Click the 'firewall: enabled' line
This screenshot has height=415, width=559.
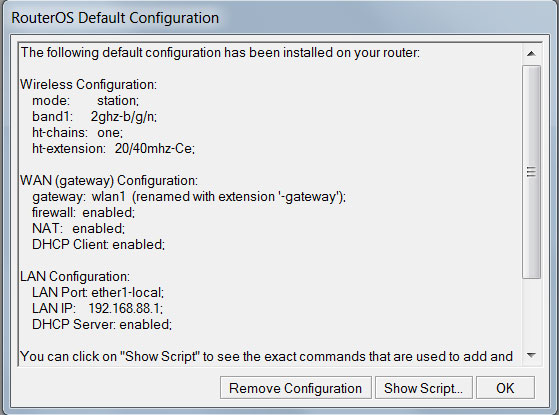(83, 212)
